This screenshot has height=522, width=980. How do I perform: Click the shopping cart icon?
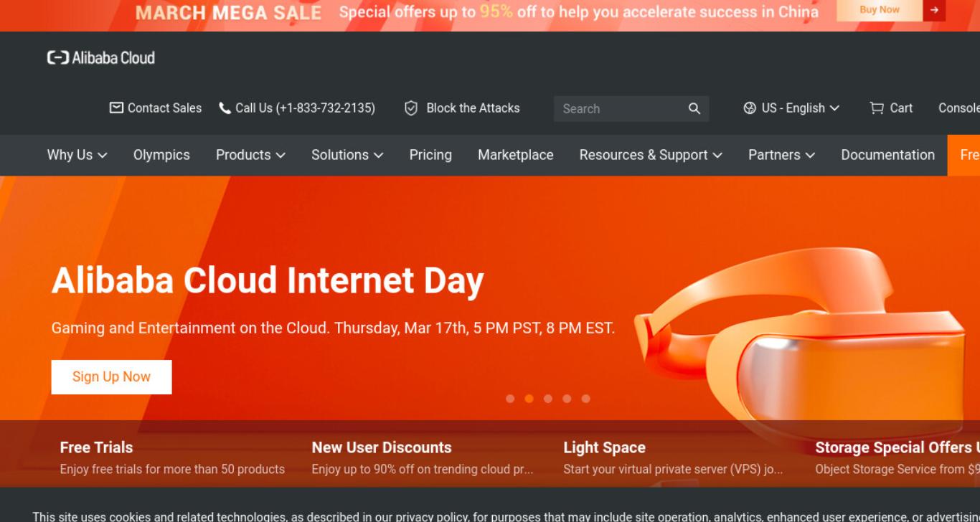point(877,108)
